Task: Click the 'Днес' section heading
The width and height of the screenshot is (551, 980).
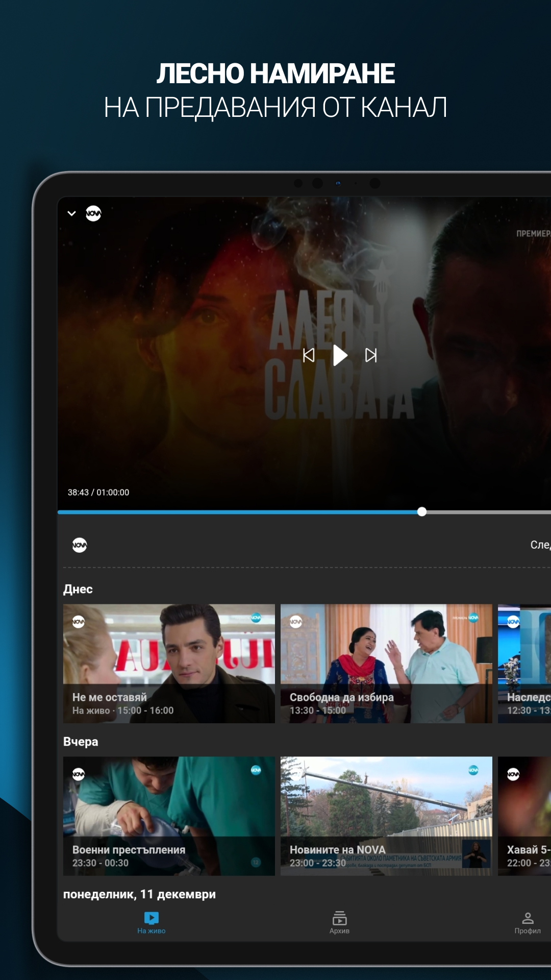Action: coord(78,589)
